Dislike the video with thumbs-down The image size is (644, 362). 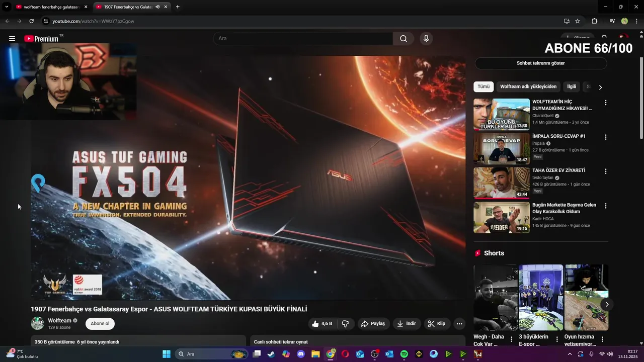coord(345,324)
